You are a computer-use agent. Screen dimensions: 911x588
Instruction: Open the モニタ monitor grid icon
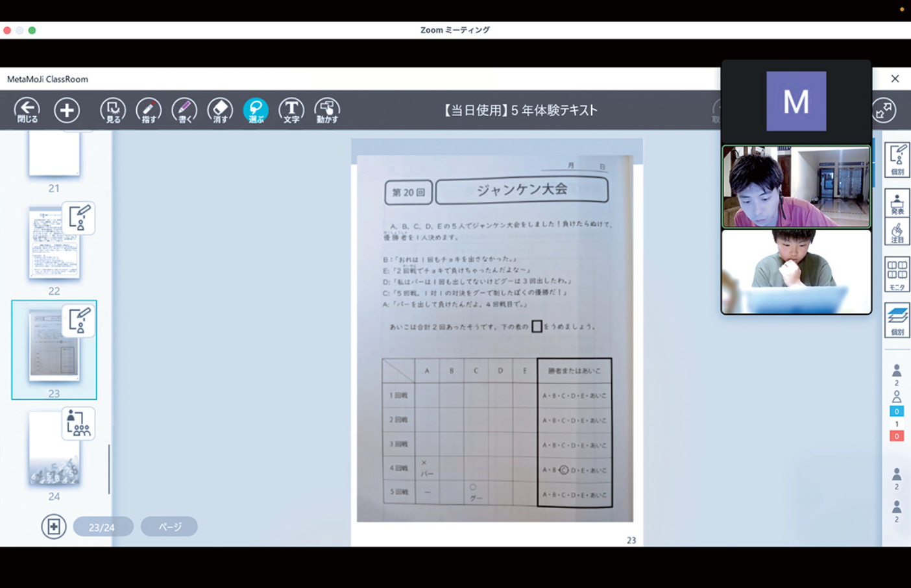897,275
